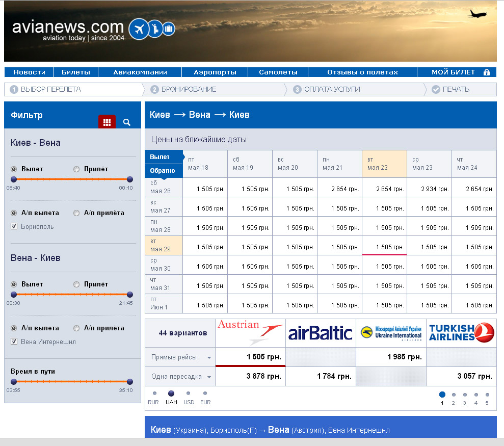Go to results page 3 dot

pyautogui.click(x=465, y=395)
